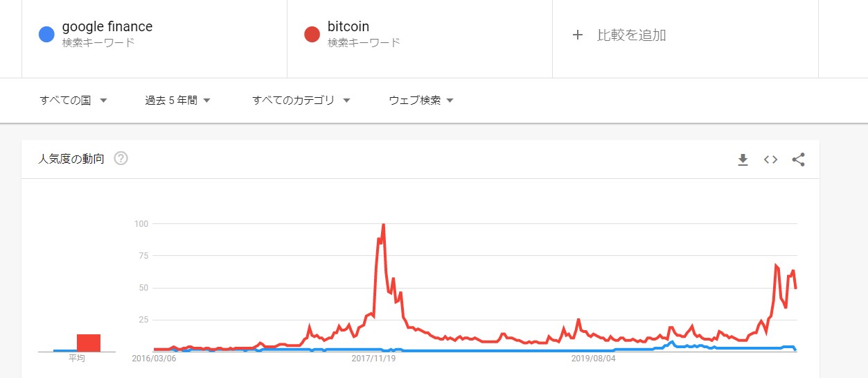This screenshot has width=868, height=378.
Task: Click the 2019/08/04 date axis label
Action: tap(593, 359)
